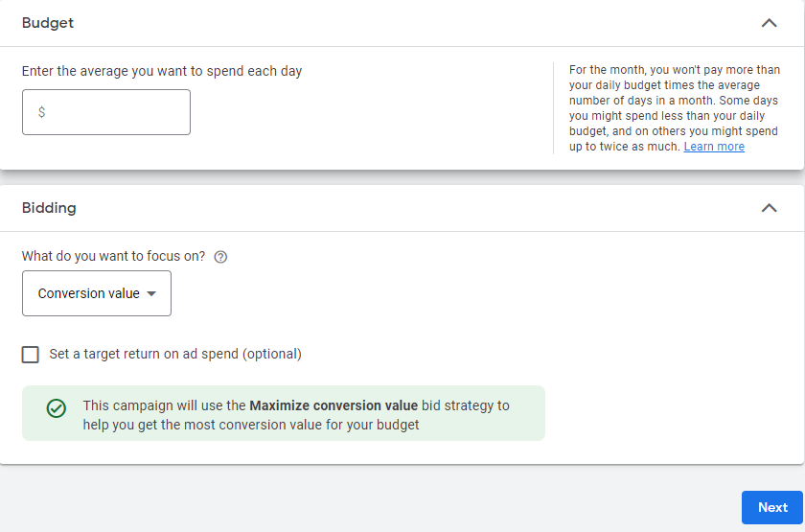Screen dimensions: 805x532
Task: Click the 'Enter the average you want to spend' label
Action: (x=162, y=71)
